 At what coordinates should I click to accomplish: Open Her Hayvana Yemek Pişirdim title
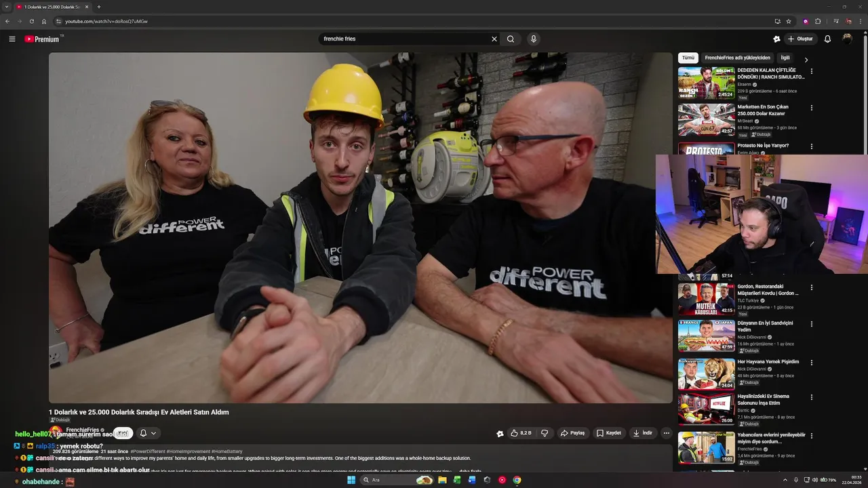tap(768, 362)
